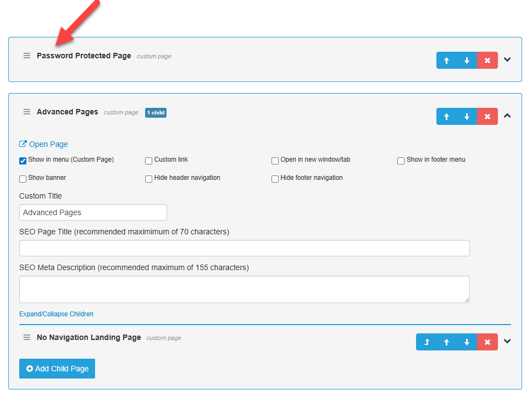532x395 pixels.
Task: Expand Password Protected Page settings chevron
Action: (507, 59)
